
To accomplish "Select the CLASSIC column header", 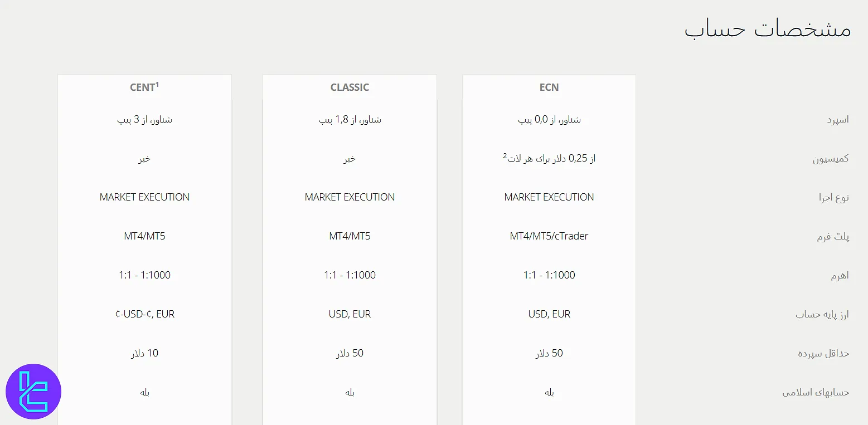I will click(x=350, y=87).
